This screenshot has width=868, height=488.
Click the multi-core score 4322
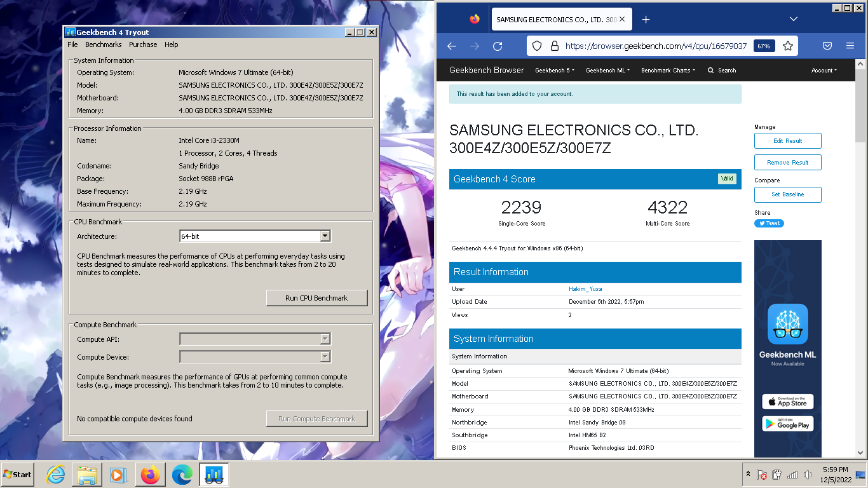[667, 207]
